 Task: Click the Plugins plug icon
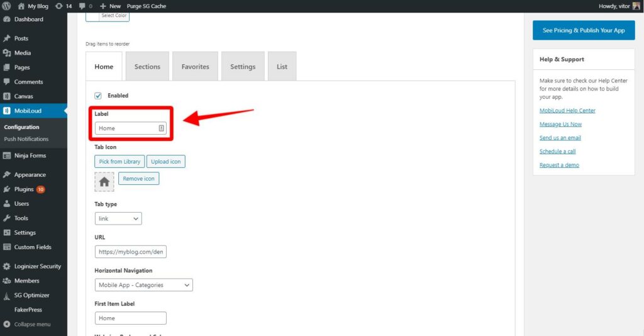[x=6, y=189]
